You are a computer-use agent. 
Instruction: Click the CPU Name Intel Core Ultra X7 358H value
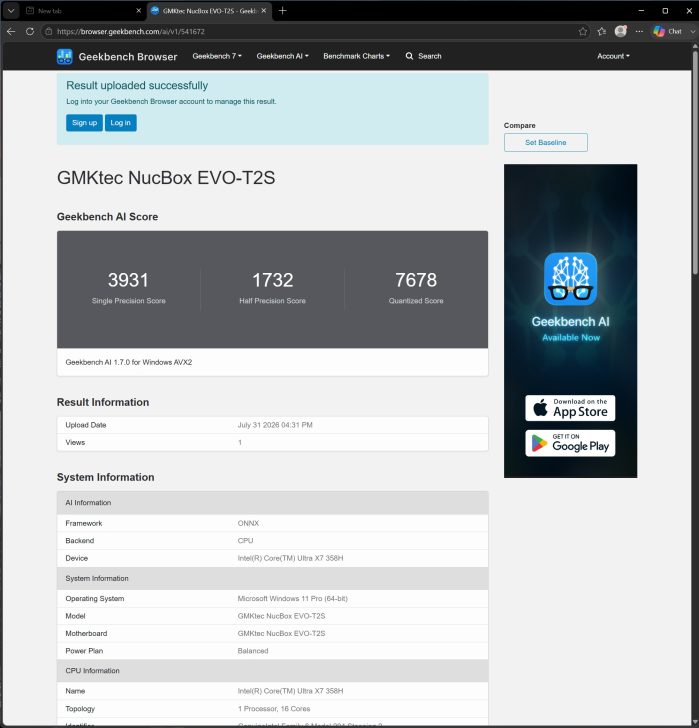291,691
